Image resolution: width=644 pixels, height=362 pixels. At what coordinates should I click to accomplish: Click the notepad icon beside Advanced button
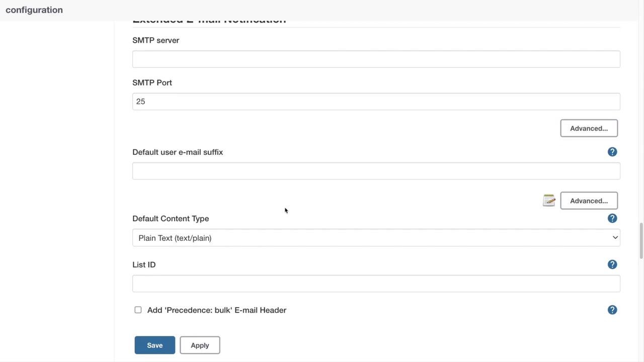549,201
